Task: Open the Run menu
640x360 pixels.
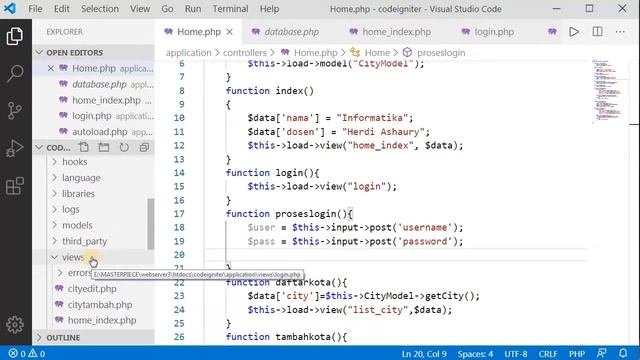Action: coord(193,9)
